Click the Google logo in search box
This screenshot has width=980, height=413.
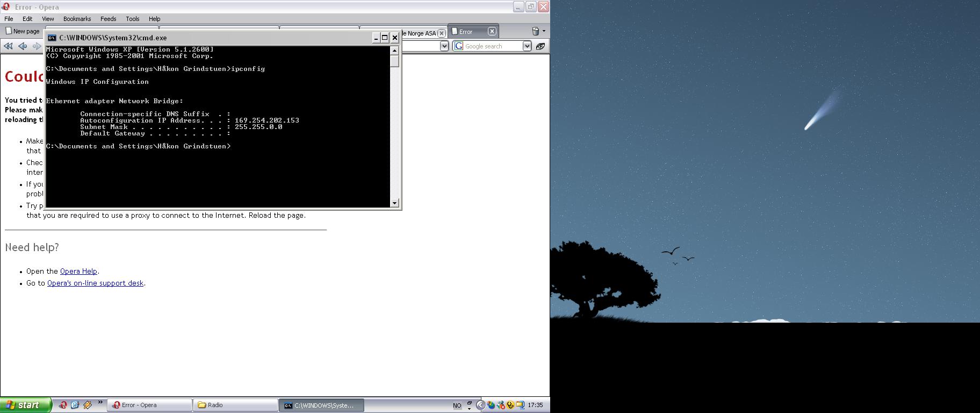(x=459, y=46)
